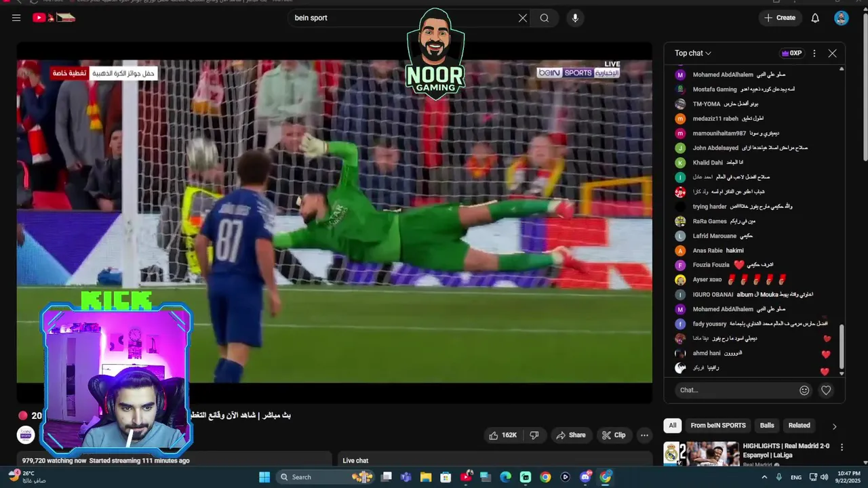The image size is (868, 488).
Task: Select the 'All' filter chip
Action: [x=673, y=426]
